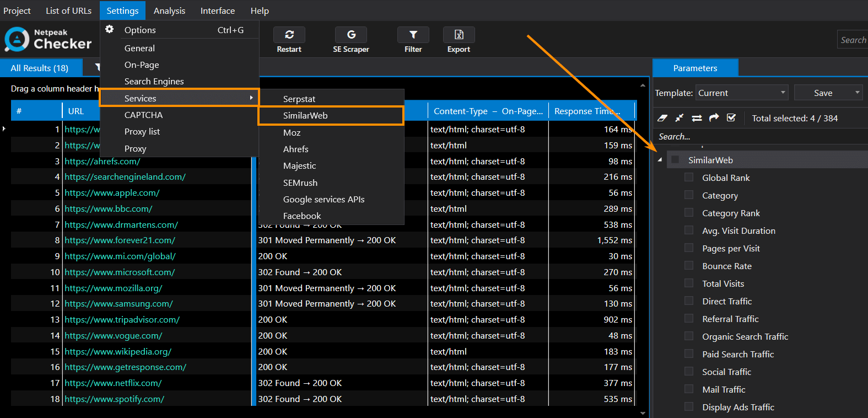Click the Save template button

coord(823,93)
